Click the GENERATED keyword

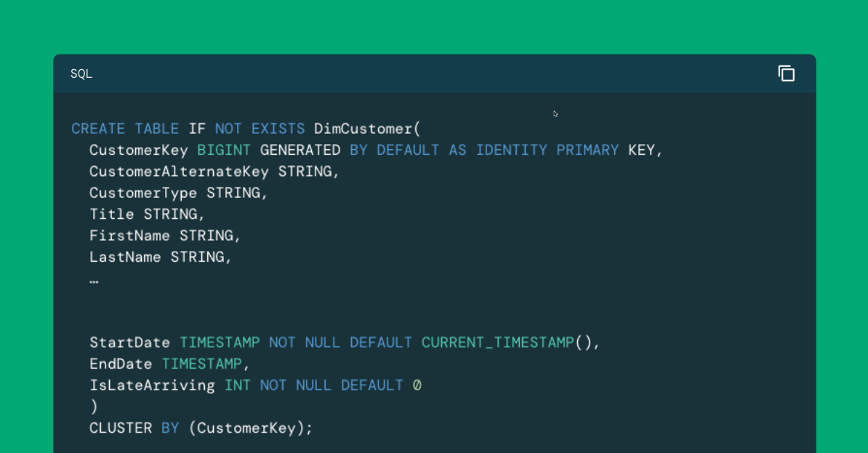click(300, 151)
